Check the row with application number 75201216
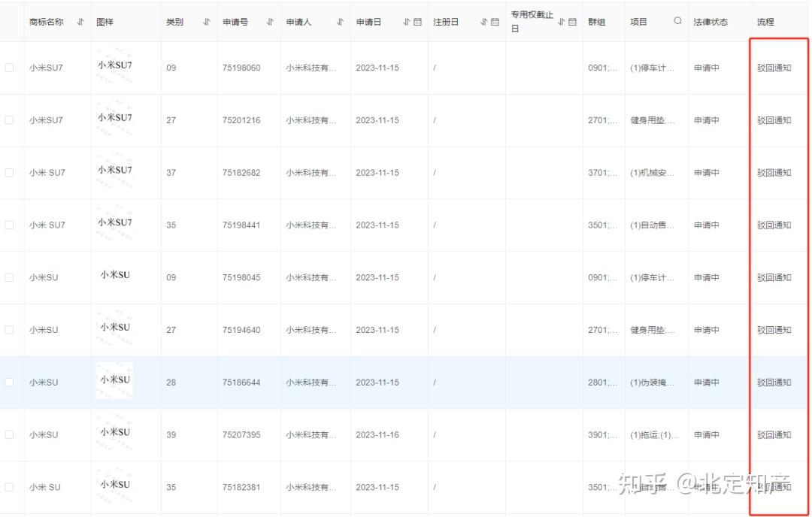812x517 pixels. click(9, 120)
